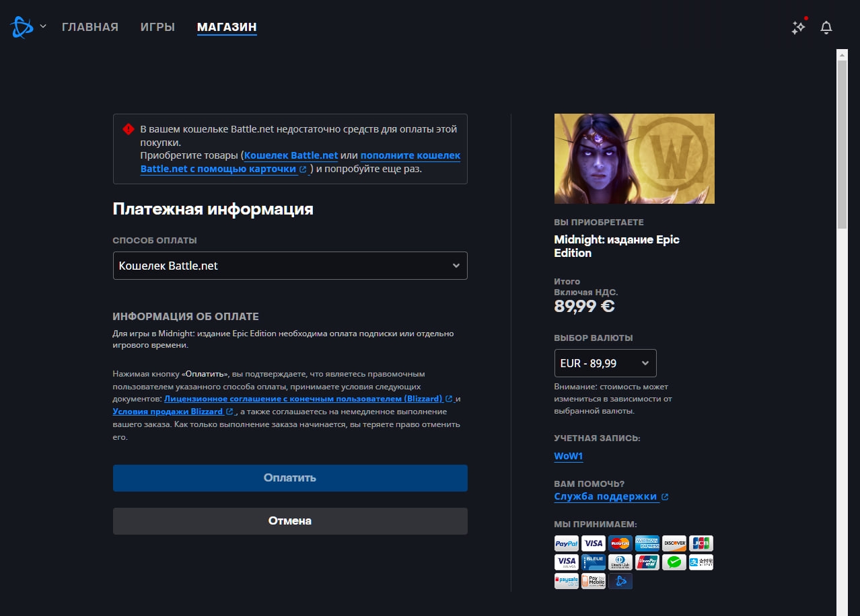This screenshot has width=860, height=616.
Task: Click the UnionPay card icon
Action: [647, 562]
